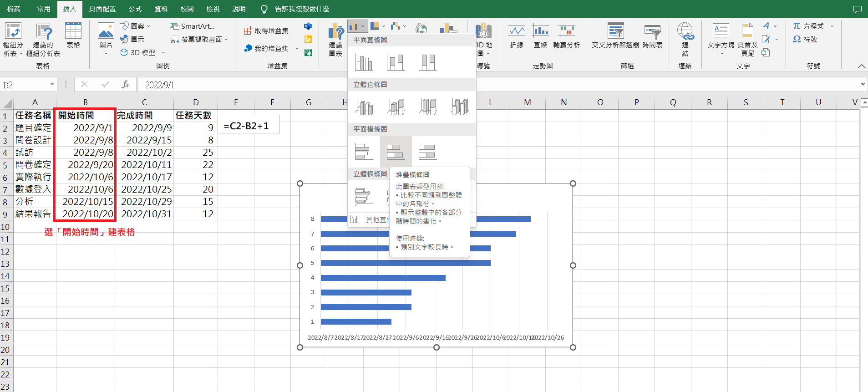Viewport: 868px width, 392px height.
Task: Select 3D clustered bar chart icon
Action: [364, 196]
